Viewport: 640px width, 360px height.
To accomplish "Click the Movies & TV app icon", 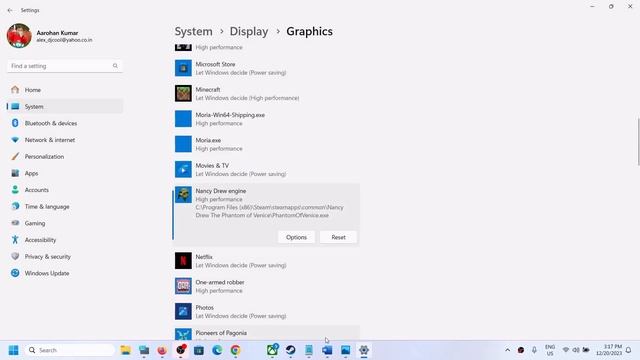I will click(183, 169).
